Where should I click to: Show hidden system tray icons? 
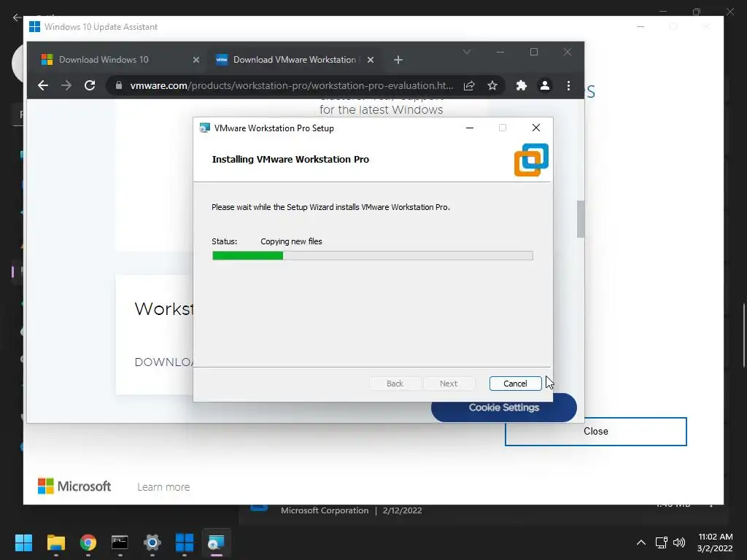641,542
